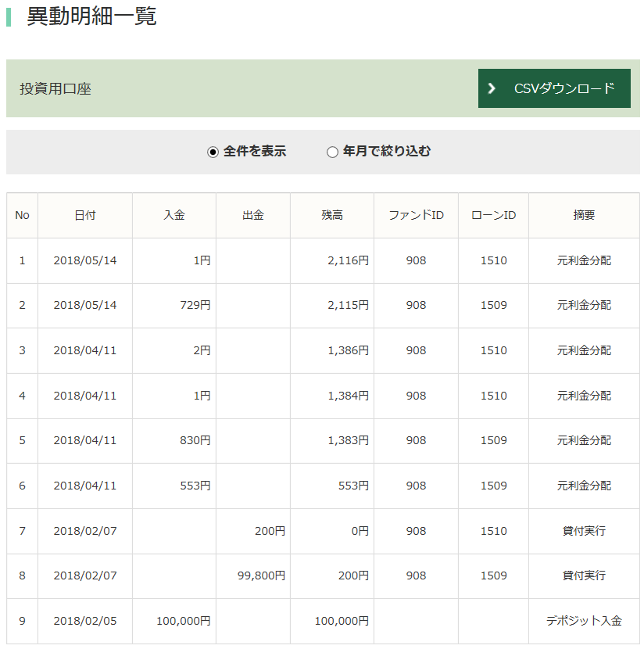Click the fund ID 908 in row 7
The height and width of the screenshot is (649, 644).
click(x=416, y=531)
